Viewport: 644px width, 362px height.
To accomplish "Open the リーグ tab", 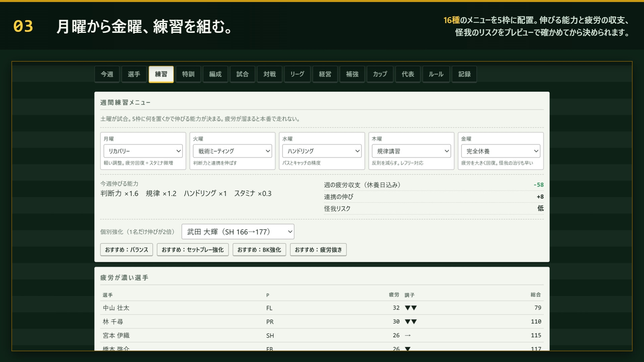I will (x=297, y=74).
